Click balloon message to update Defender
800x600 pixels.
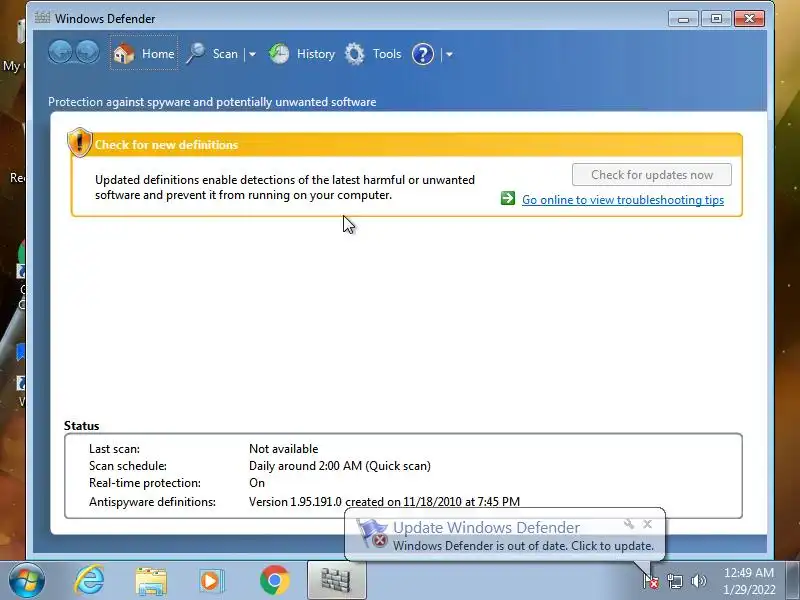point(523,545)
